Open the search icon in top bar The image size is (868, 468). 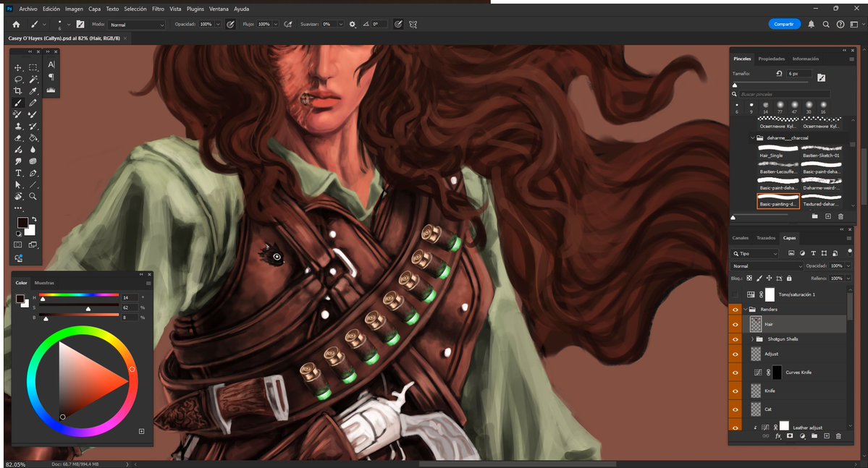pyautogui.click(x=826, y=25)
